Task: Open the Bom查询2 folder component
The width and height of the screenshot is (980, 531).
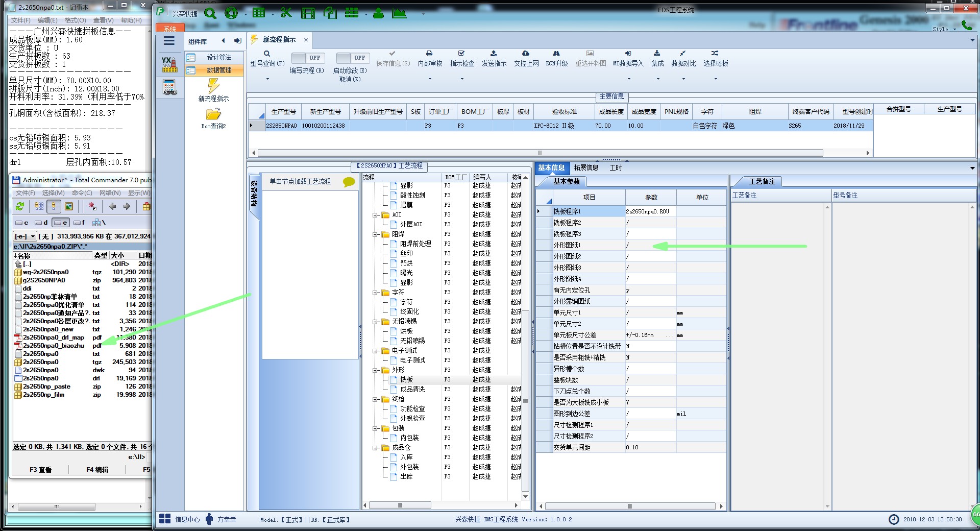Action: pos(213,118)
